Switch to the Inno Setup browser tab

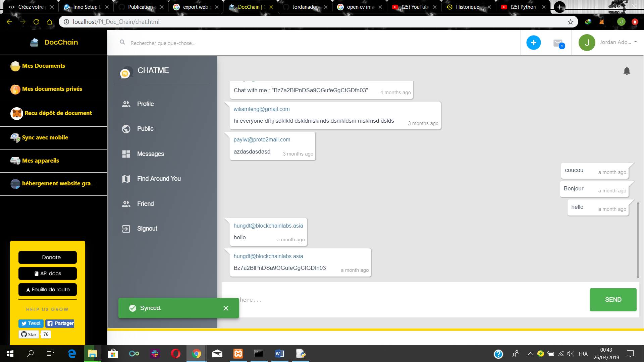click(85, 7)
